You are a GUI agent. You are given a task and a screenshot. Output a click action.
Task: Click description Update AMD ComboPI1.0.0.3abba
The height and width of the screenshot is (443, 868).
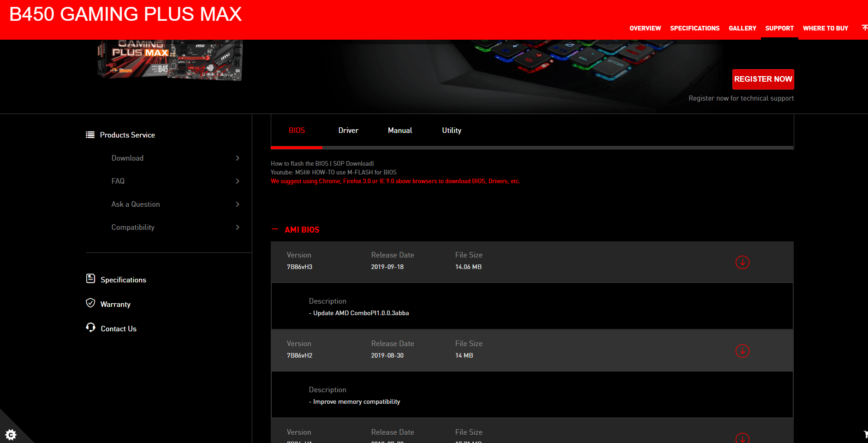click(x=359, y=313)
